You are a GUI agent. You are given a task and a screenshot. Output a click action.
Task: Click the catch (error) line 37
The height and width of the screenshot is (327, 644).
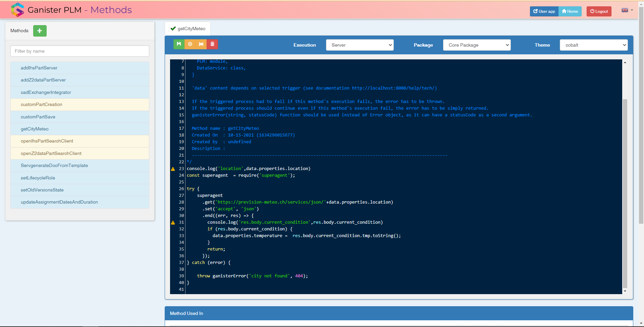click(209, 263)
